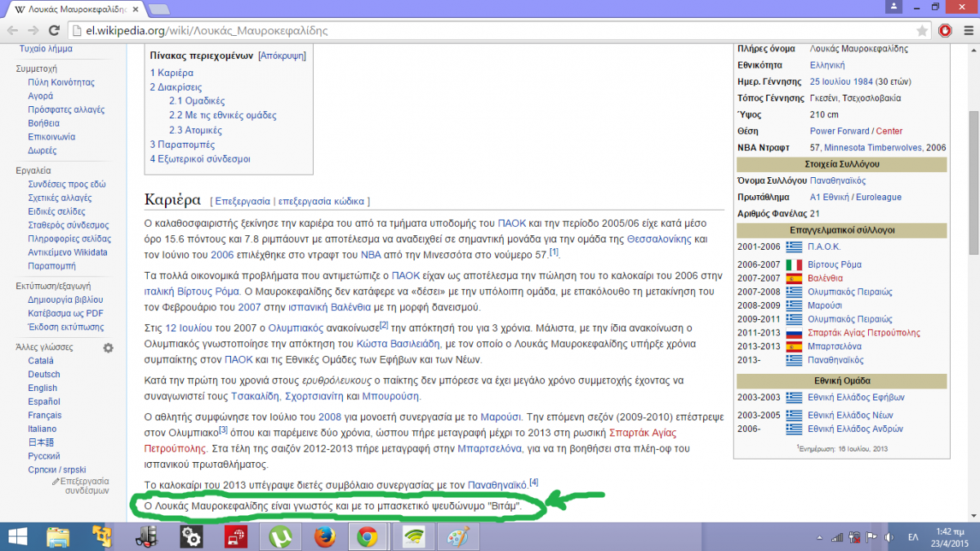Open the red app on the taskbar

coord(237,536)
